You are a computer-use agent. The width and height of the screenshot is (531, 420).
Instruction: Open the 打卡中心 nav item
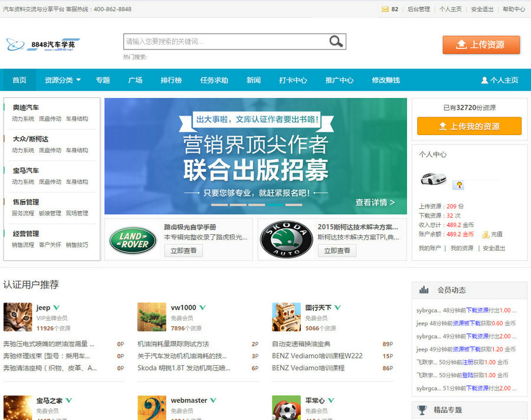pyautogui.click(x=293, y=80)
